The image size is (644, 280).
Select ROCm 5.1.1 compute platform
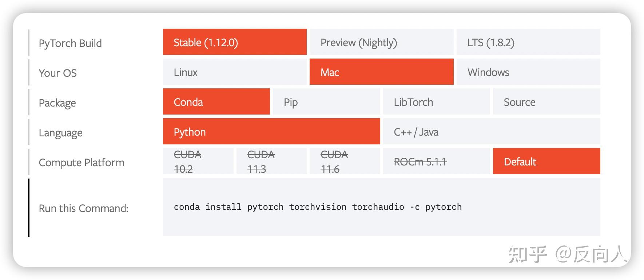436,161
